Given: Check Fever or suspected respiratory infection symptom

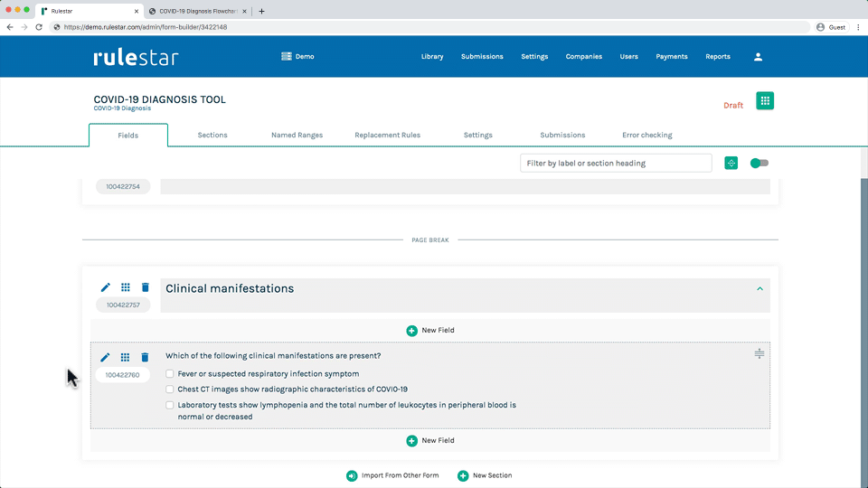Looking at the screenshot, I should pyautogui.click(x=169, y=374).
